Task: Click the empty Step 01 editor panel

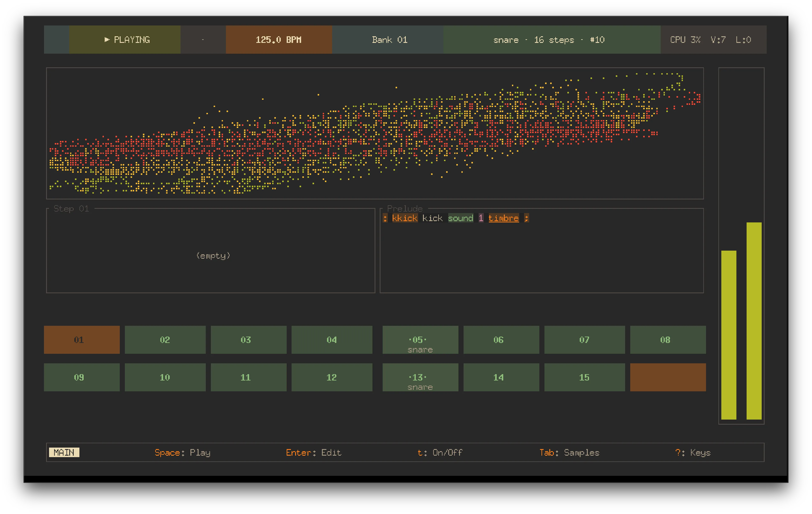Action: coord(211,251)
